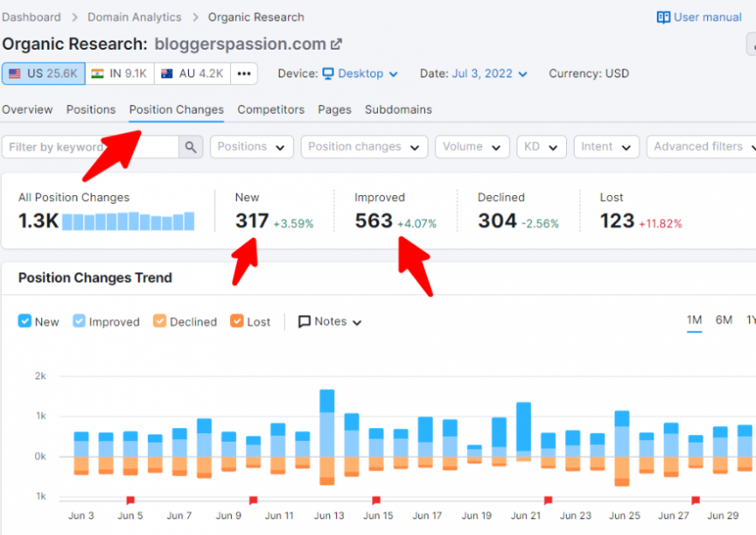This screenshot has width=756, height=535.
Task: Click the keyword filter search magnifier icon
Action: point(191,146)
